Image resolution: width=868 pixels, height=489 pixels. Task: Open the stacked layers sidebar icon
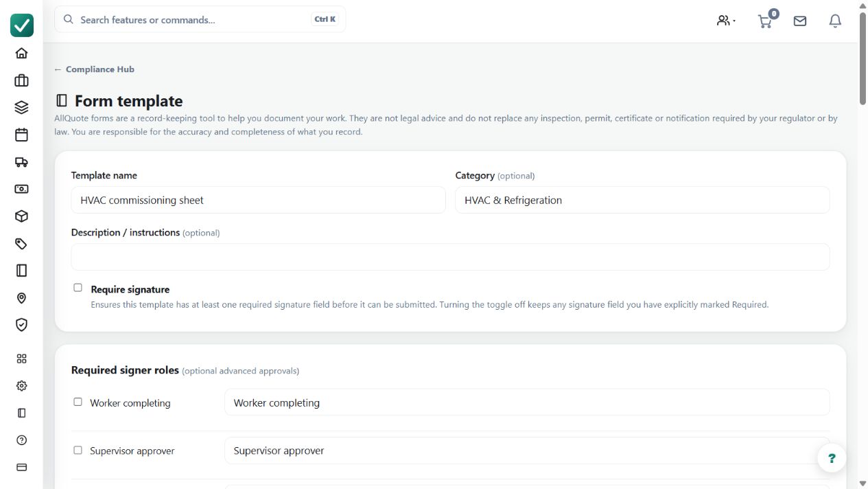pos(21,107)
